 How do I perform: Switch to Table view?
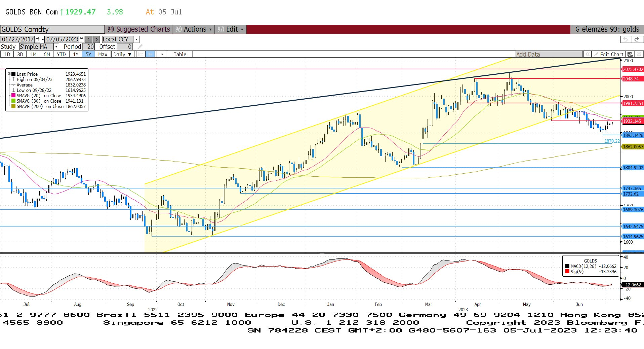pyautogui.click(x=180, y=54)
